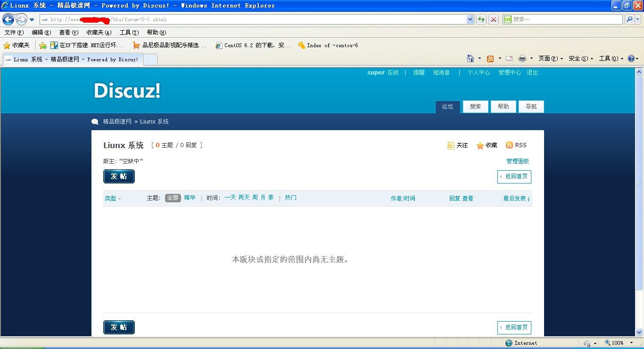Click the Home icon in command bar
The width and height of the screenshot is (644, 349).
tap(471, 58)
